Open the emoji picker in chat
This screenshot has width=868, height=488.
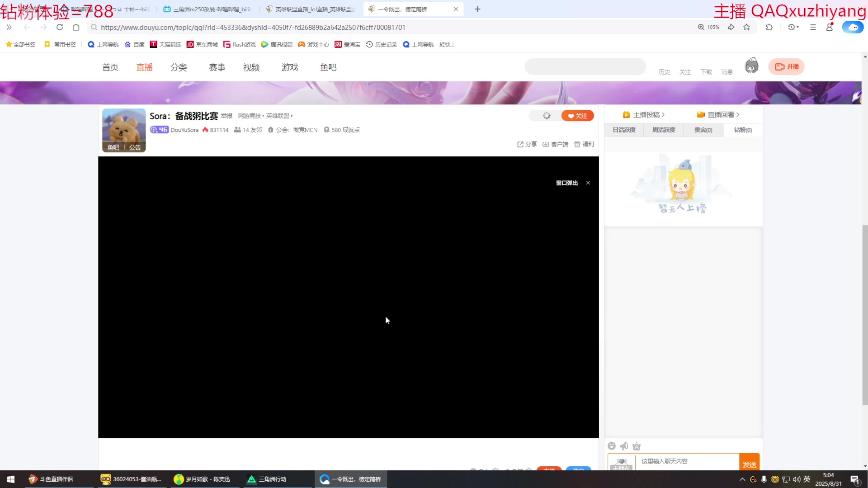point(612,446)
